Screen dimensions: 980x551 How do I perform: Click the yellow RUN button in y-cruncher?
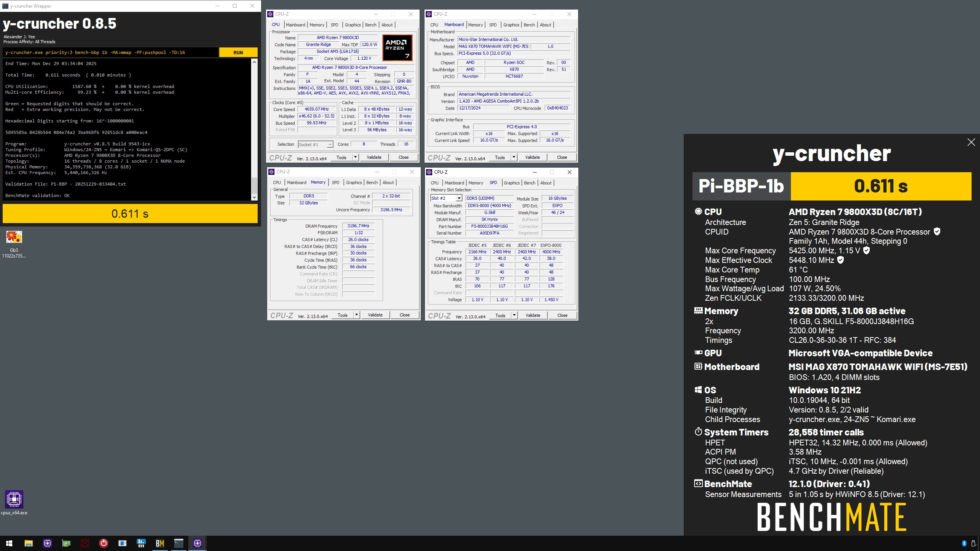pyautogui.click(x=238, y=52)
